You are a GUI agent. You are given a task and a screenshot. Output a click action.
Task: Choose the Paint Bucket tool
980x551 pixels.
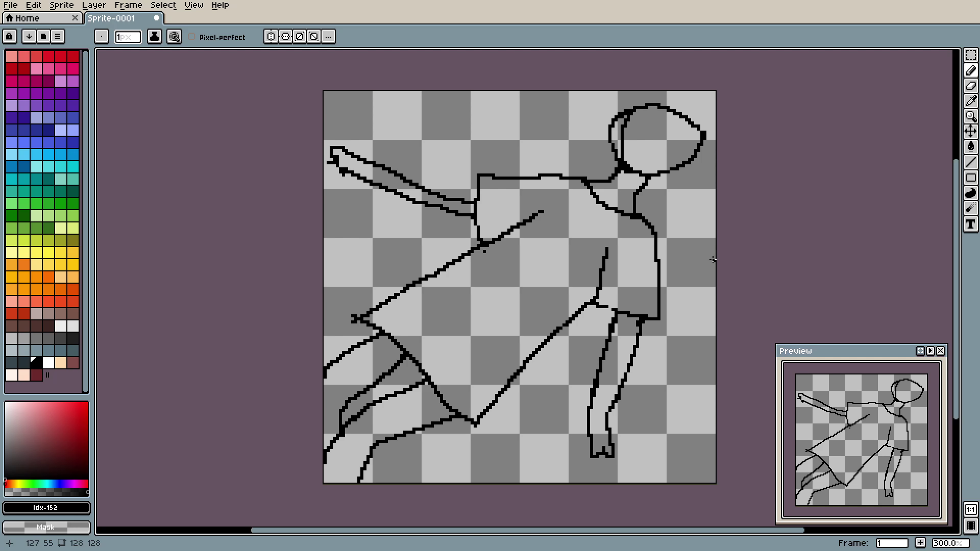tap(970, 147)
